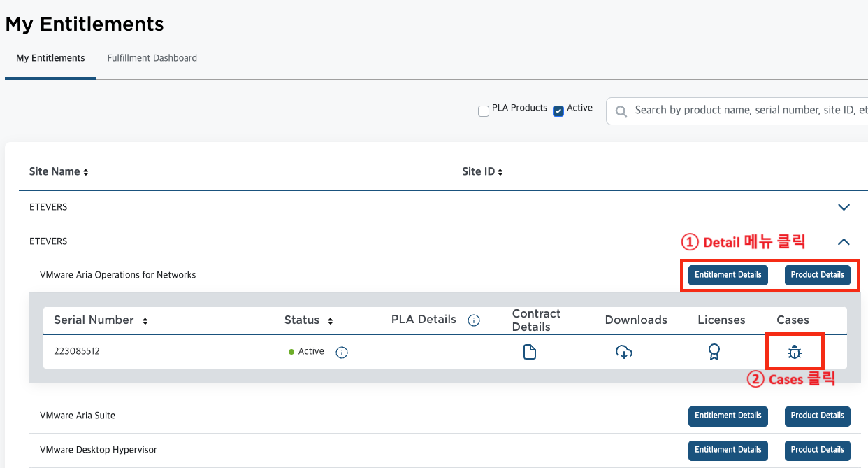The width and height of the screenshot is (868, 468).
Task: Switch to the Fulfillment Dashboard tab
Action: pyautogui.click(x=152, y=58)
